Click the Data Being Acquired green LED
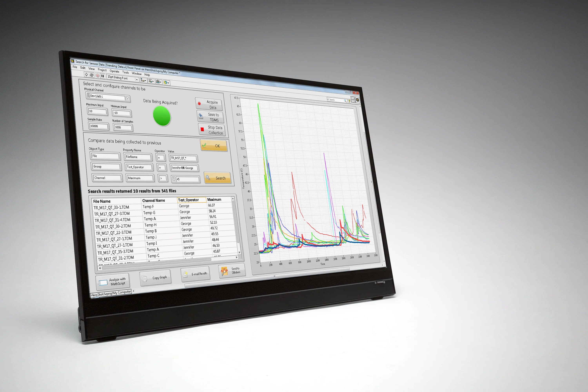The image size is (588, 392). pyautogui.click(x=162, y=116)
